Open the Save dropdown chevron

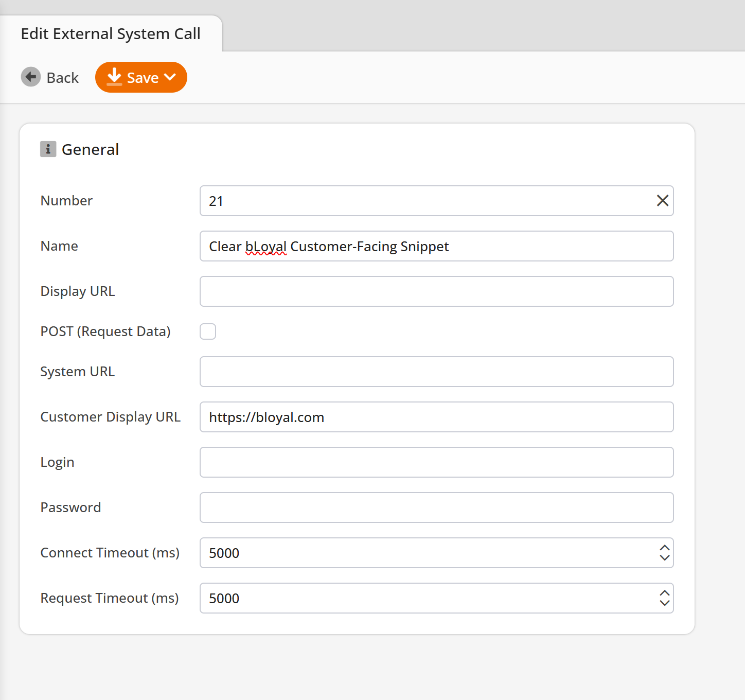pyautogui.click(x=170, y=77)
